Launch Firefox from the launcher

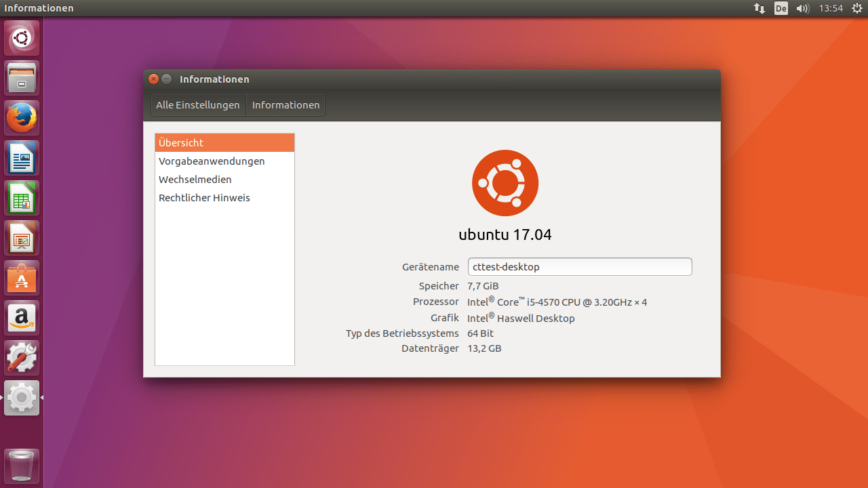[22, 118]
